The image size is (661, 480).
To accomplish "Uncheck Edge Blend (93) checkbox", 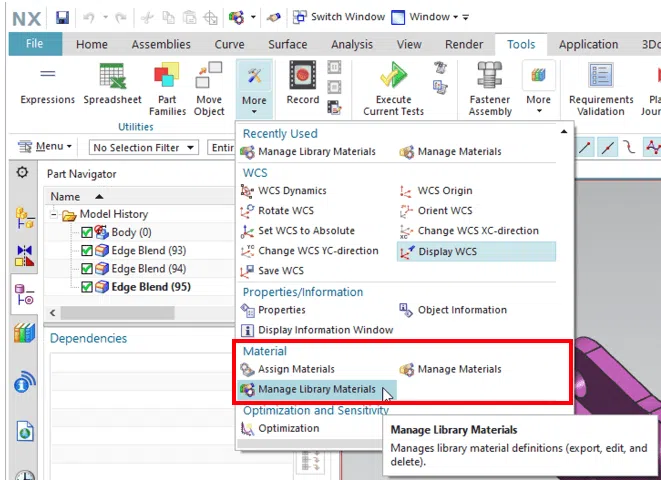I will [87, 250].
